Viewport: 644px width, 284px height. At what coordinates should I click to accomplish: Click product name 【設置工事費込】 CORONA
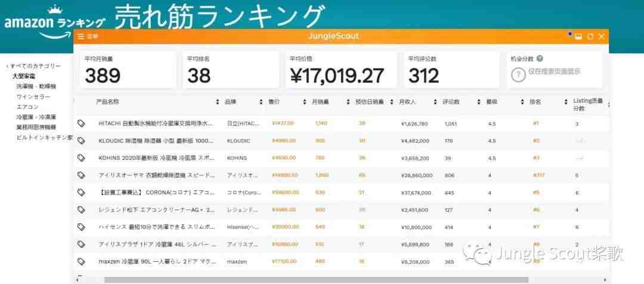point(156,192)
